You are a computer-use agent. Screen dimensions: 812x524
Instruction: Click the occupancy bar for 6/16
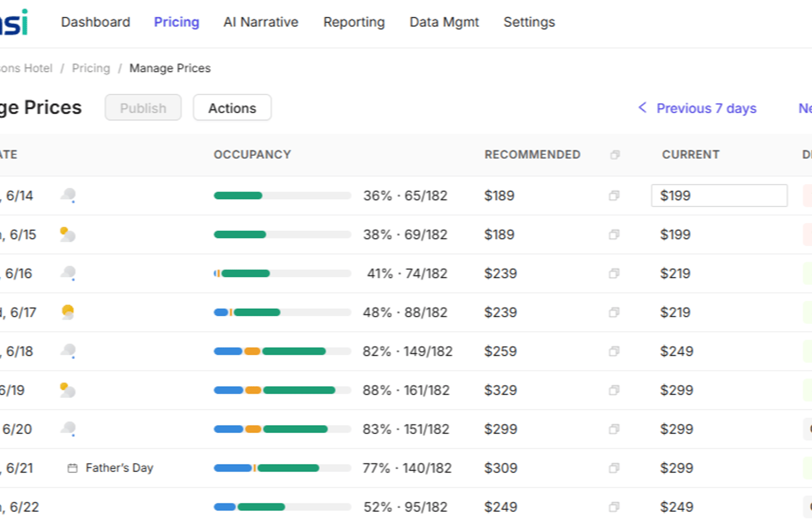[282, 274]
